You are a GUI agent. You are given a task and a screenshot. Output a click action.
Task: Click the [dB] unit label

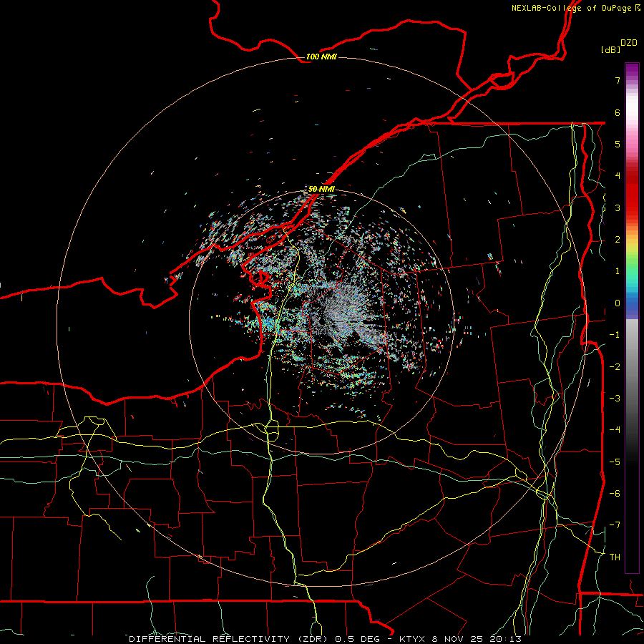(611, 49)
